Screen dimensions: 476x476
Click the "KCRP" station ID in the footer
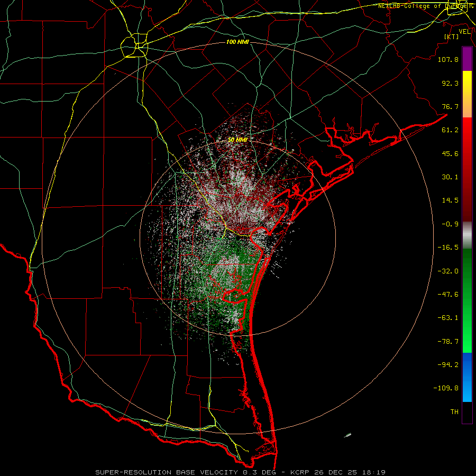point(299,472)
